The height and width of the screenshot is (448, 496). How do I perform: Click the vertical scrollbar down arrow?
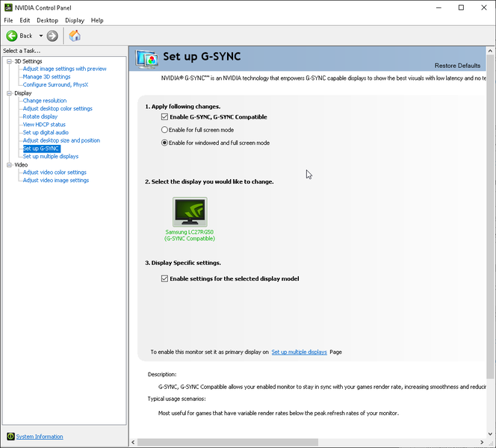click(490, 434)
